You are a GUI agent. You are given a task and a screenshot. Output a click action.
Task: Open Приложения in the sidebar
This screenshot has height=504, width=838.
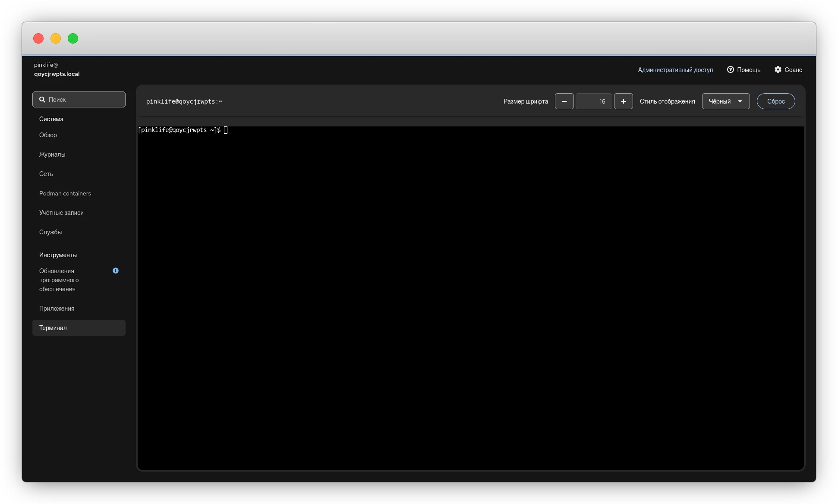(57, 309)
